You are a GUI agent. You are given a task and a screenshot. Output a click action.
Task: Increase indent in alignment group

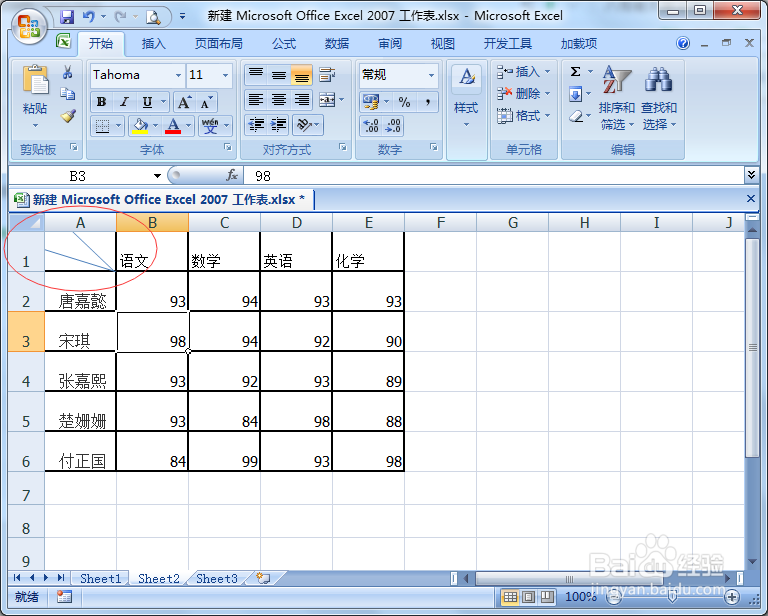click(x=279, y=125)
